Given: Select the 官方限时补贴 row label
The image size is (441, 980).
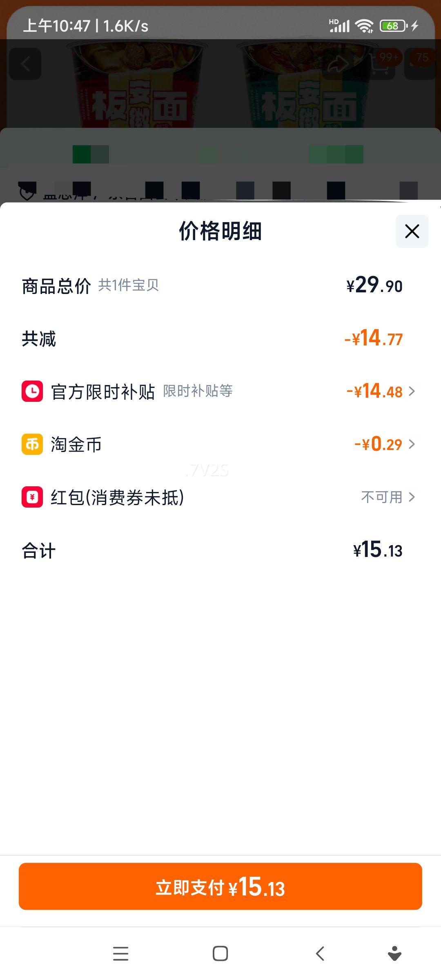Looking at the screenshot, I should [102, 392].
